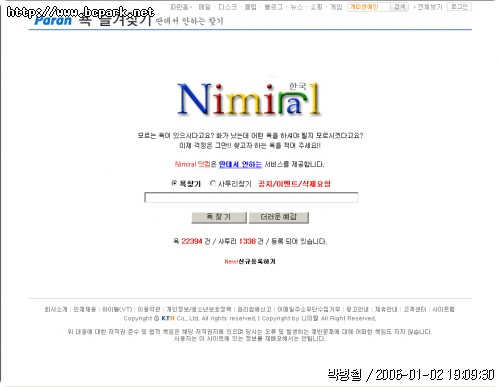Click the 검색 button in header
Screen dimensions: 500x387
tap(400, 7)
